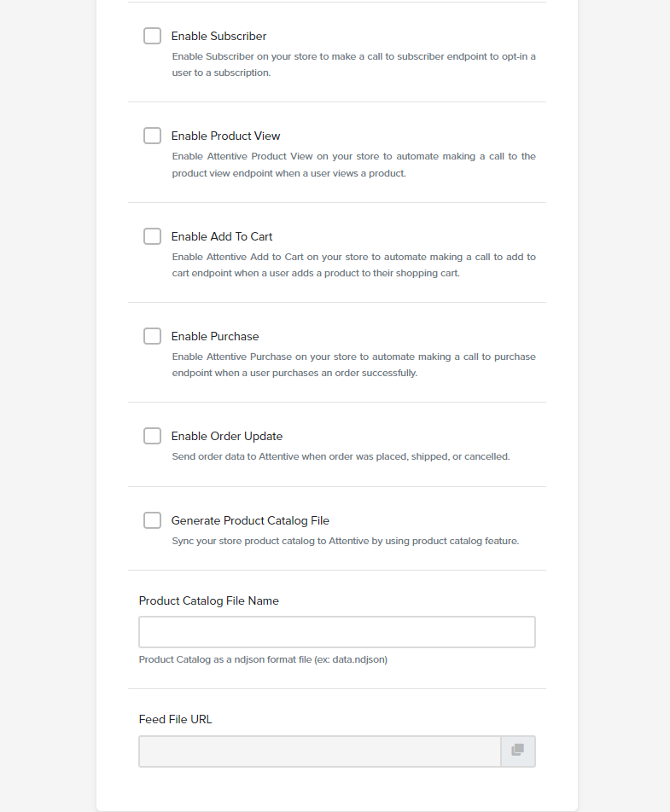Image resolution: width=670 pixels, height=812 pixels.
Task: Click the 'Product Catalog File Name' heading
Action: pos(209,600)
